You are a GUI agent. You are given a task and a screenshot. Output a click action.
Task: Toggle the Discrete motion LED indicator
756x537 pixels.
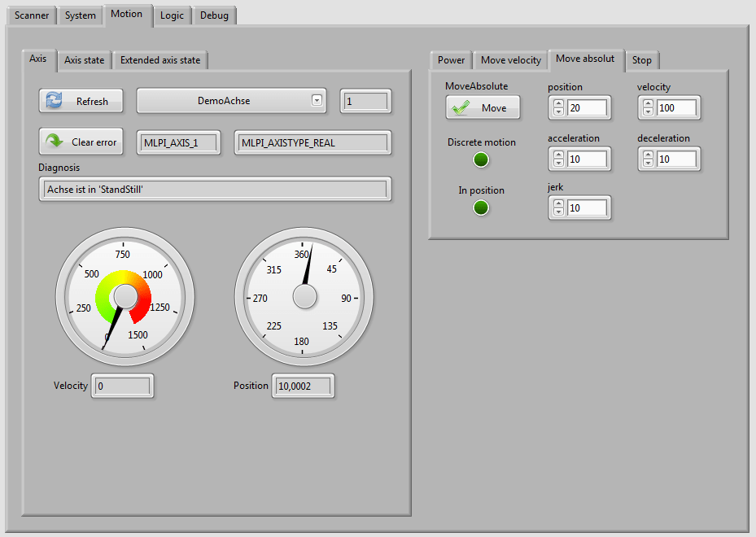point(481,159)
